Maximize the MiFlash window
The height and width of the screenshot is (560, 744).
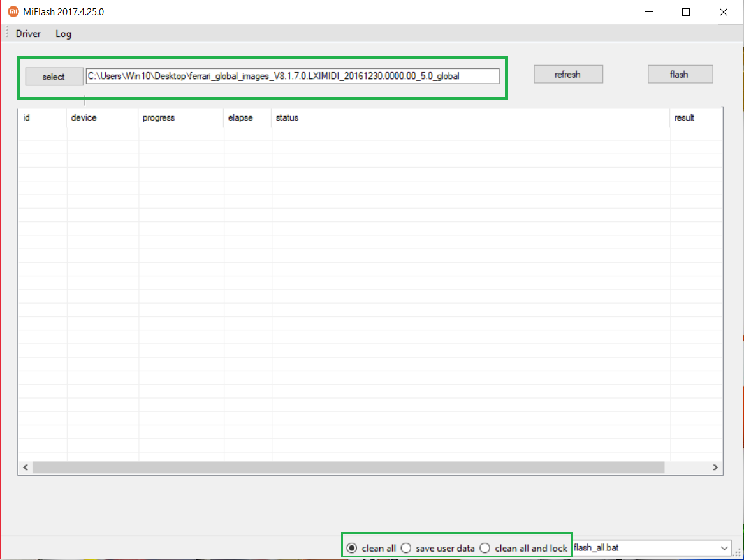(x=685, y=12)
